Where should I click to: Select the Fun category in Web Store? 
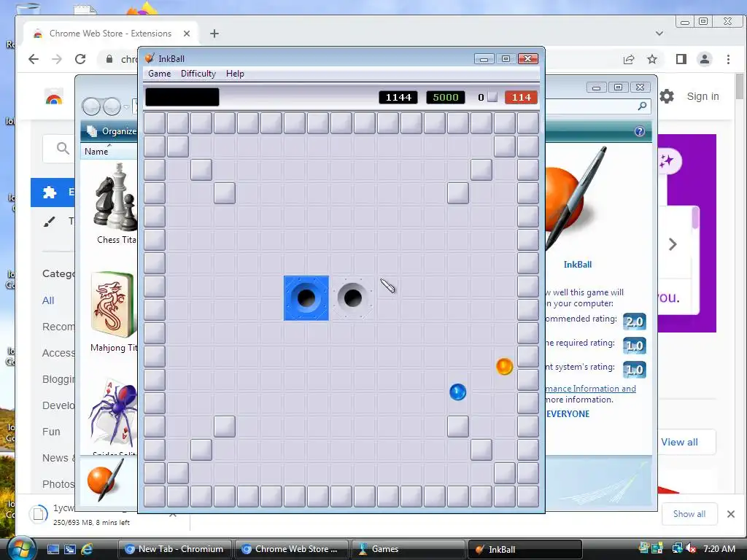click(x=51, y=432)
